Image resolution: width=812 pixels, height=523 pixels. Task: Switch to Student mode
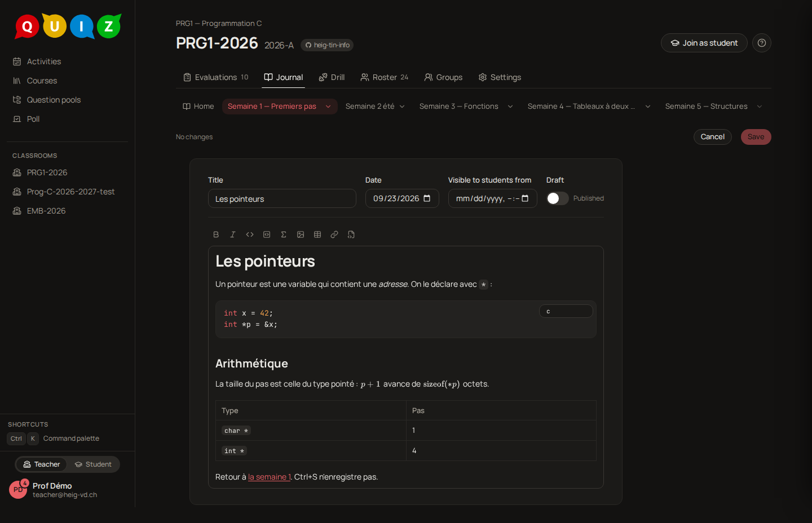tap(93, 464)
